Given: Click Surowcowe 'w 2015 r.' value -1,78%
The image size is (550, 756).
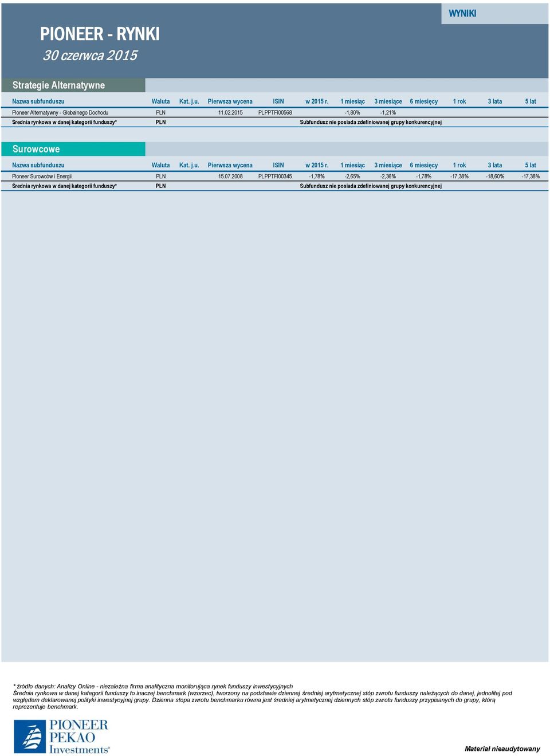Looking at the screenshot, I should point(317,177).
